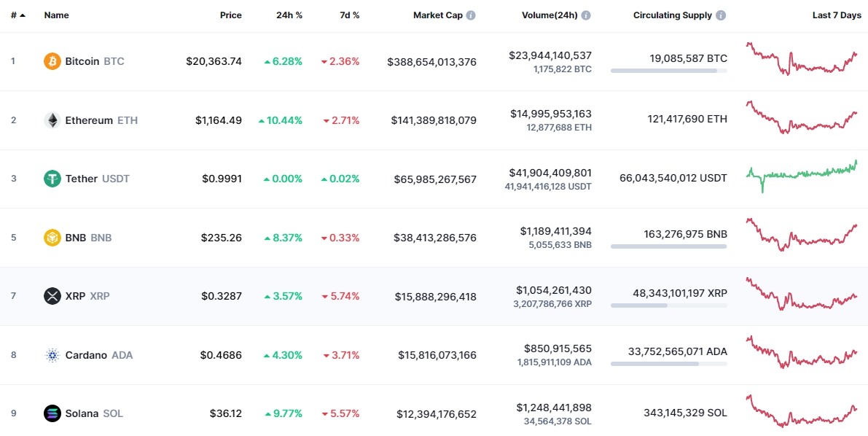Click Bitcoin price $20,363.74
The image size is (868, 436).
click(x=214, y=61)
